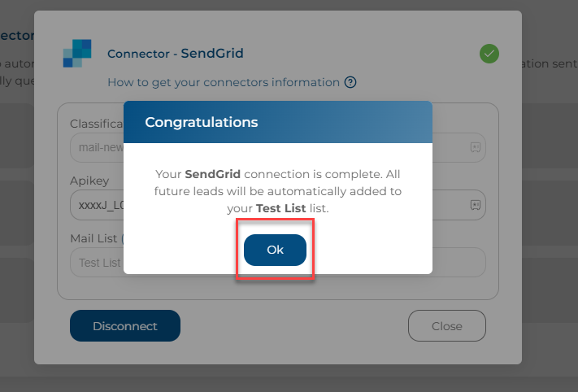The image size is (578, 392).
Task: Click bold Test List text in message
Action: (x=281, y=208)
